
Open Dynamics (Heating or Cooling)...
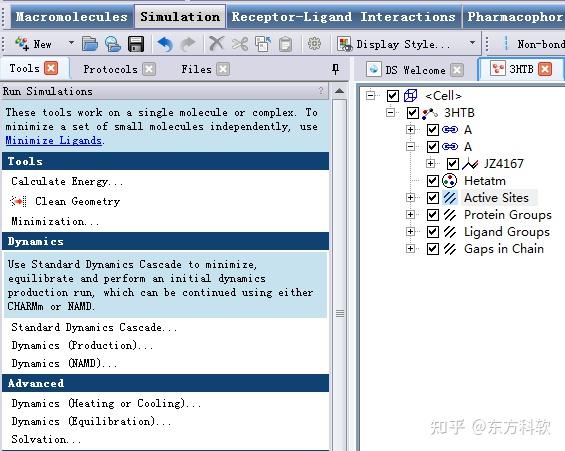[106, 403]
